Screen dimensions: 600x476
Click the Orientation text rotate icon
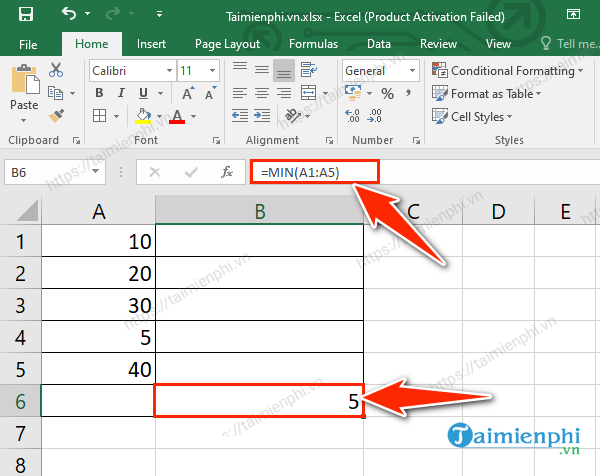click(293, 116)
